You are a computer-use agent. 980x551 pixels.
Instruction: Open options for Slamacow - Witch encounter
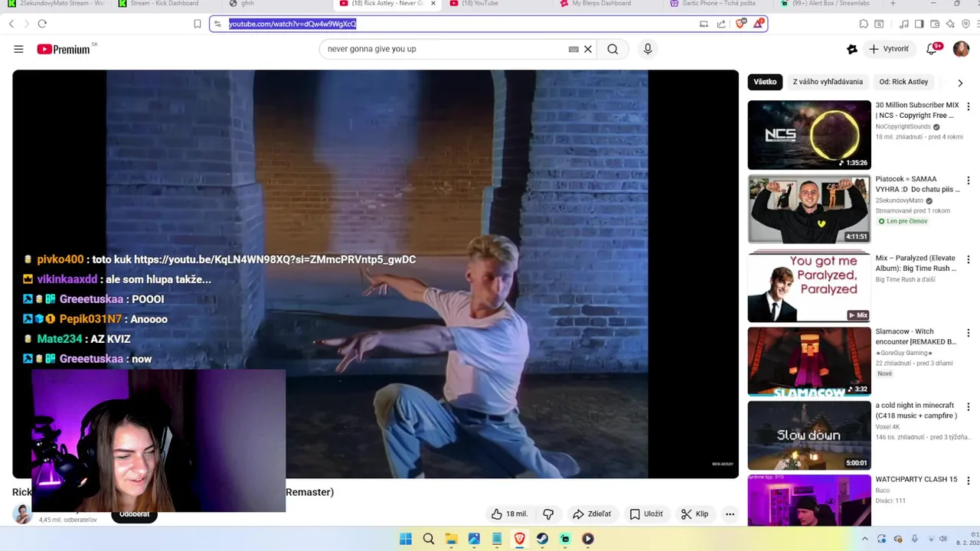tap(968, 334)
